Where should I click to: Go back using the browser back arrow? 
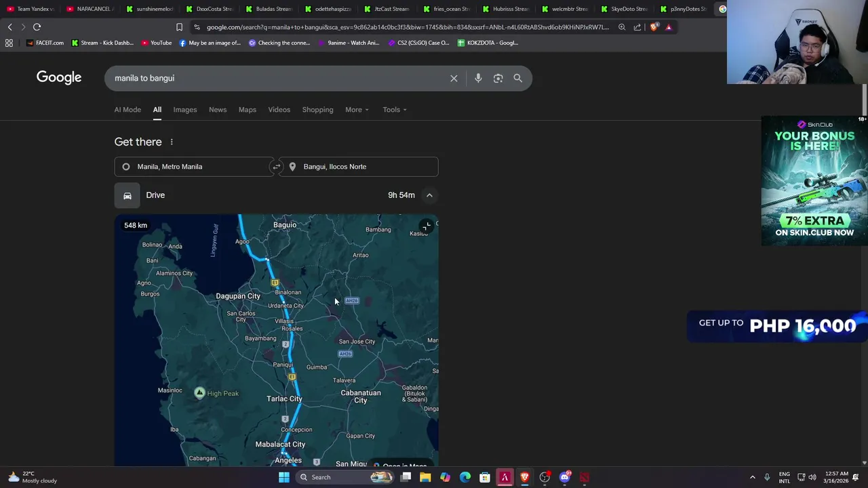(x=9, y=27)
